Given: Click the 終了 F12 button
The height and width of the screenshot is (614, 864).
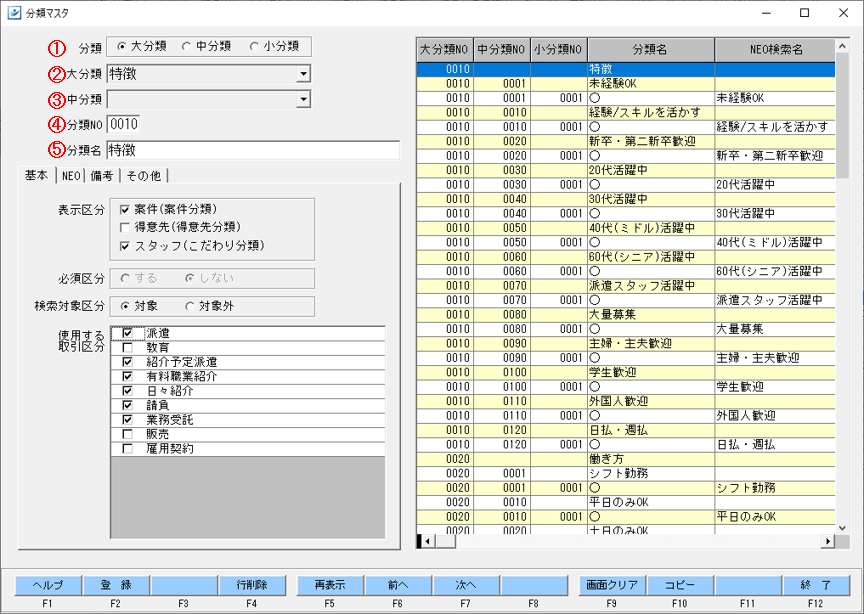Looking at the screenshot, I should pos(816,585).
